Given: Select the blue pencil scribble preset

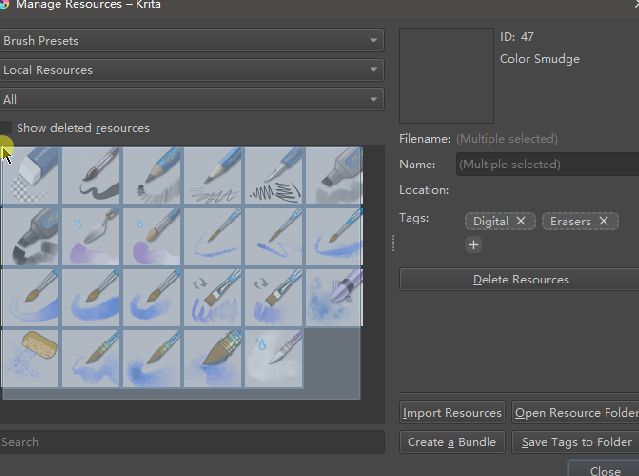Looking at the screenshot, I should click(213, 175).
